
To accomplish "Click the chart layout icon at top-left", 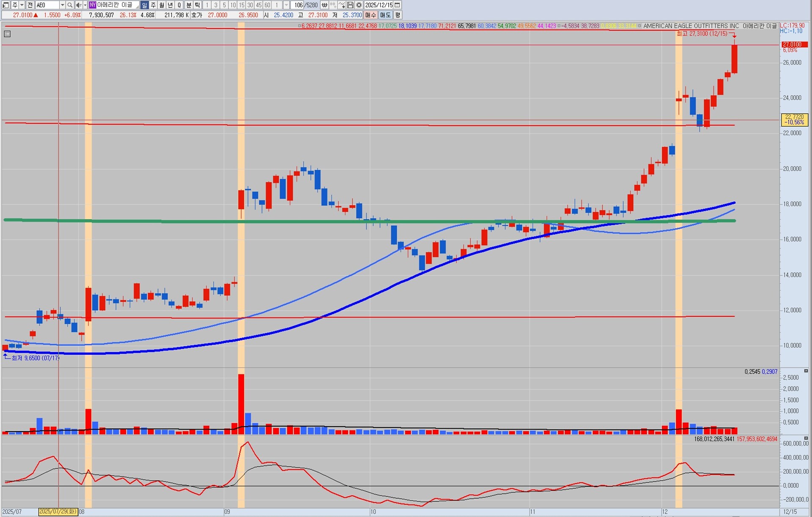I will (x=5, y=5).
